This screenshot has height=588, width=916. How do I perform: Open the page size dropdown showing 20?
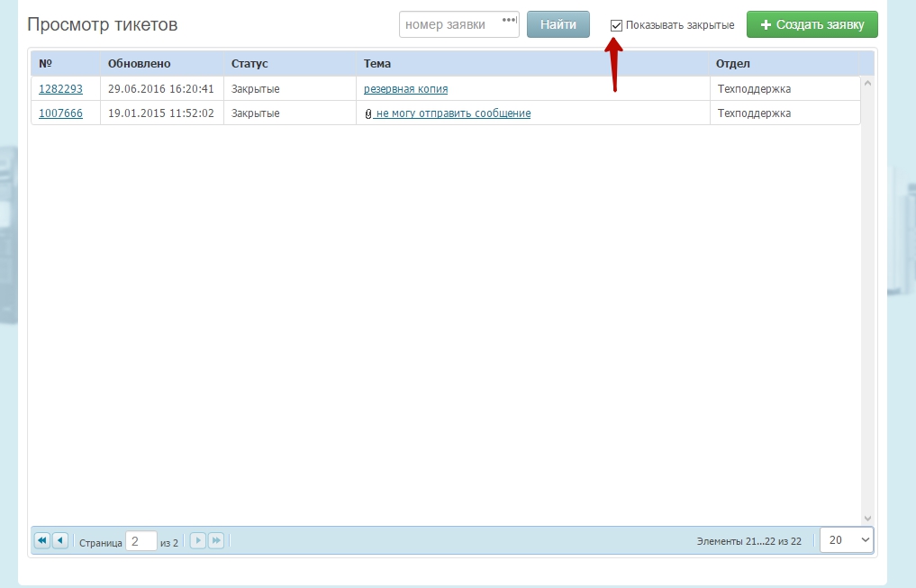tap(847, 540)
